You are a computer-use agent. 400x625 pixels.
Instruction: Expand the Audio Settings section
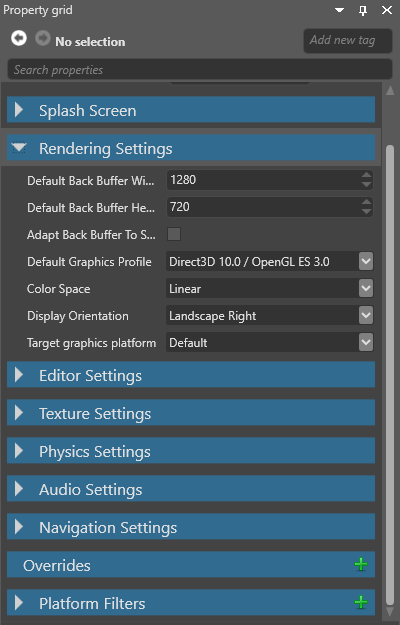point(19,489)
